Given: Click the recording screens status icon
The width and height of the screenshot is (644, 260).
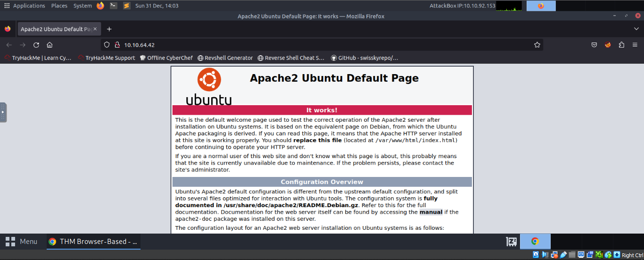Looking at the screenshot, I should tap(590, 255).
